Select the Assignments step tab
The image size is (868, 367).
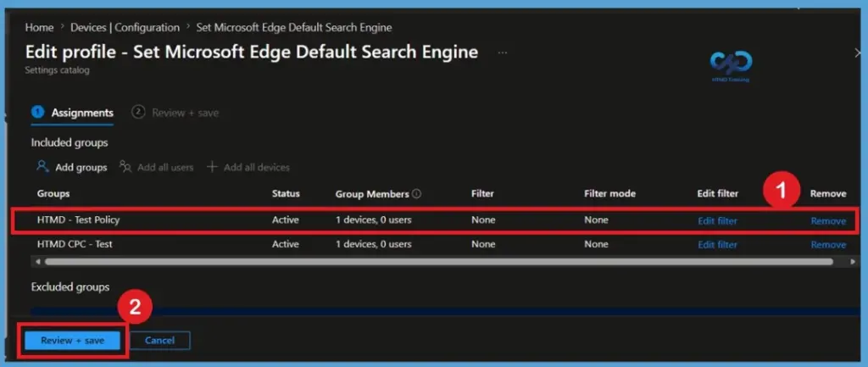click(x=73, y=113)
